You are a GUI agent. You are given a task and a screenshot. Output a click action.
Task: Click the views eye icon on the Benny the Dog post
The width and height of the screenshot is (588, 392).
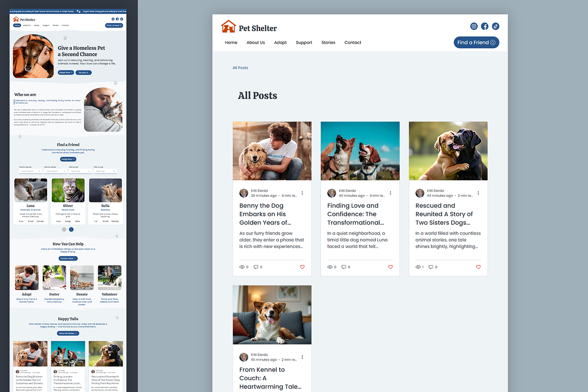click(x=242, y=267)
